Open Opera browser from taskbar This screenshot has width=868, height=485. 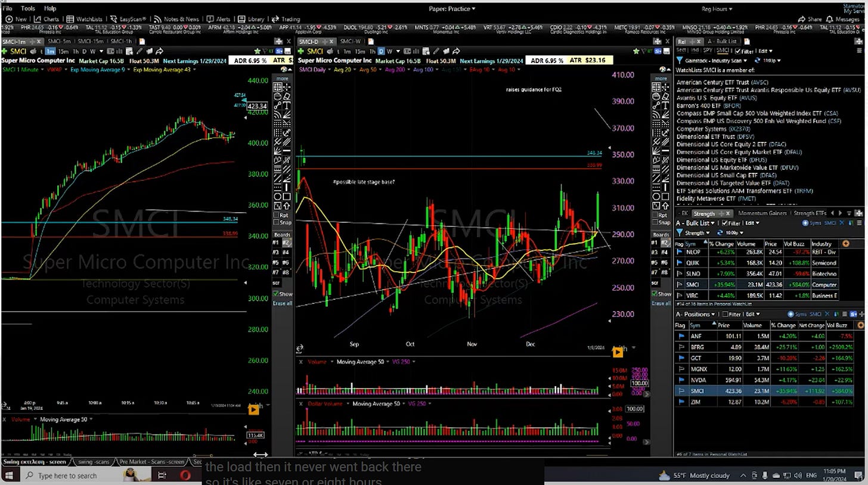point(185,475)
